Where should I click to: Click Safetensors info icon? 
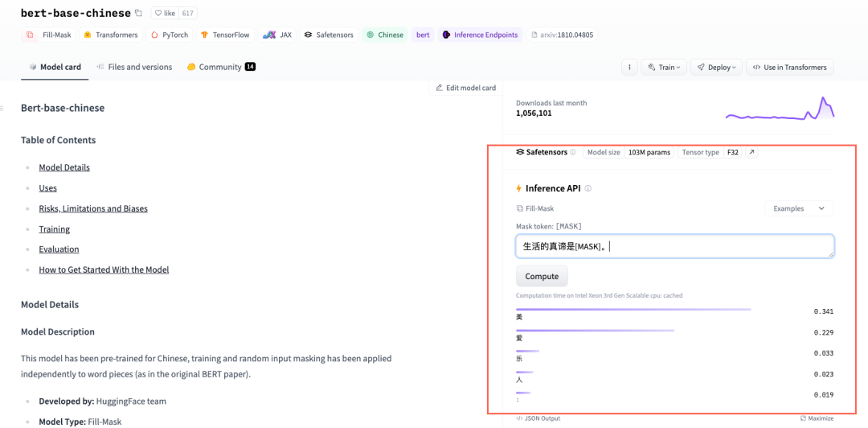coord(573,152)
